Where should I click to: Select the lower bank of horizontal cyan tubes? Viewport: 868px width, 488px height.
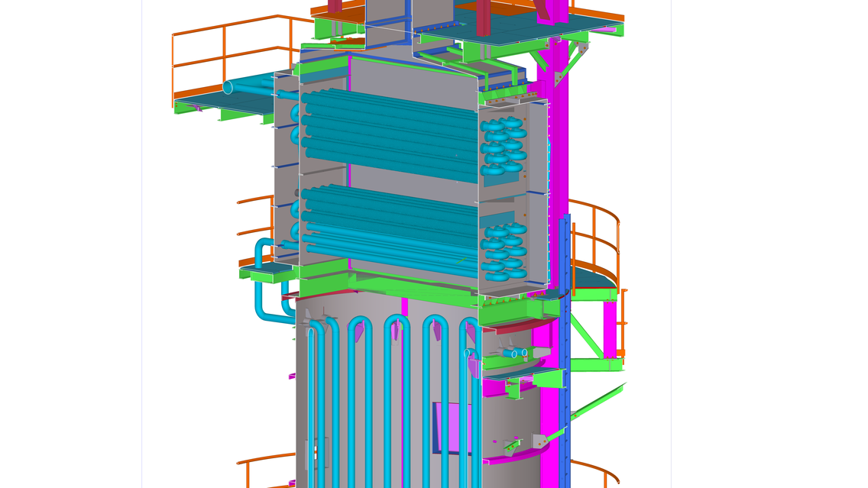click(x=390, y=225)
